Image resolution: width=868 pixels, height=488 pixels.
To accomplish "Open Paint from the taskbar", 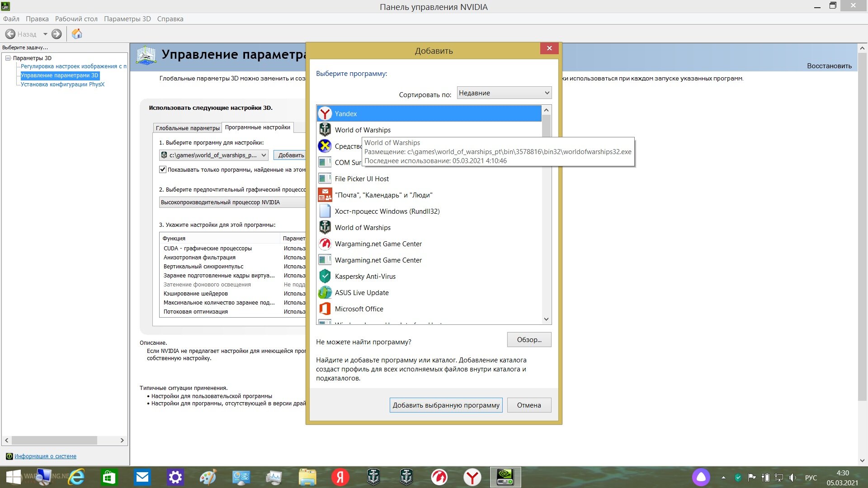I will [208, 477].
